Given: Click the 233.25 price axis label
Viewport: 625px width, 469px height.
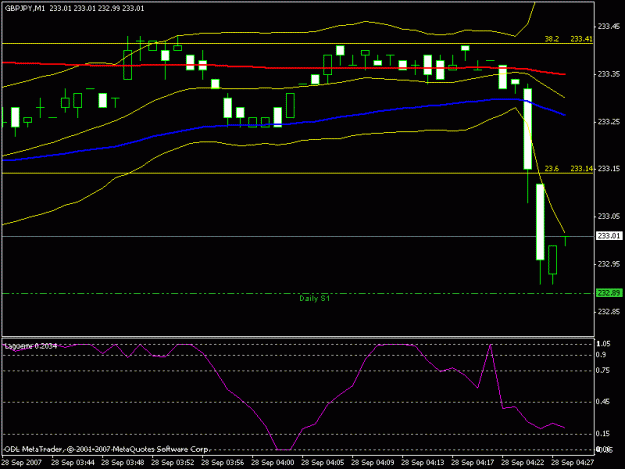Looking at the screenshot, I should (x=609, y=122).
